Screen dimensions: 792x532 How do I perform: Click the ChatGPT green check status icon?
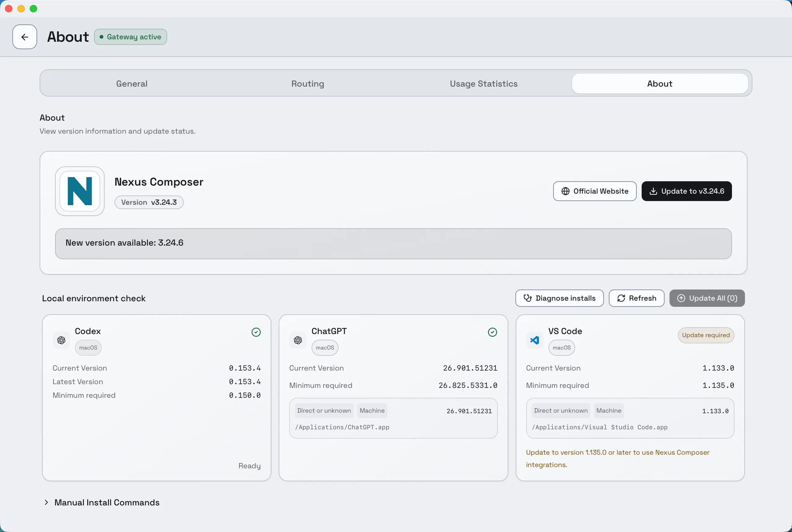click(492, 332)
